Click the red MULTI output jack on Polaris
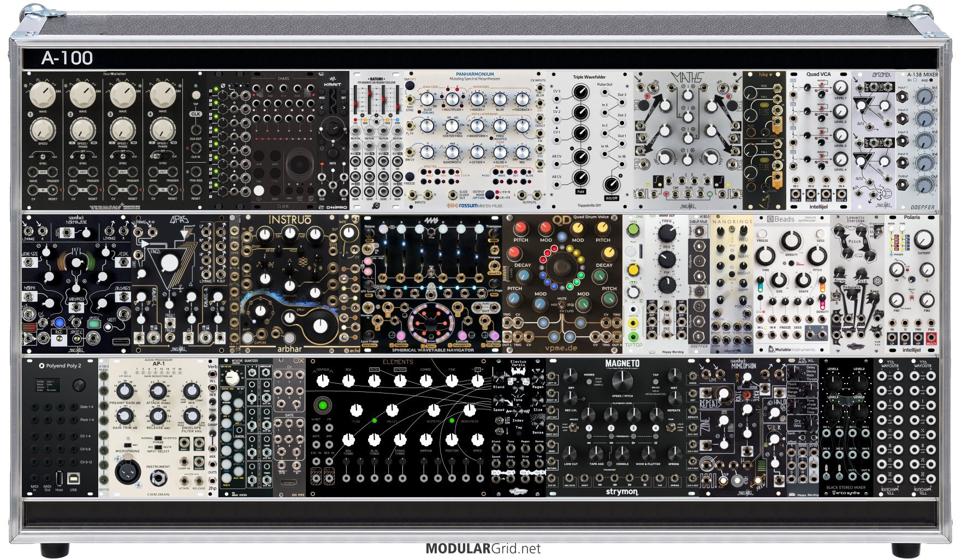Screen dimensions: 967x560 pyautogui.click(x=931, y=338)
